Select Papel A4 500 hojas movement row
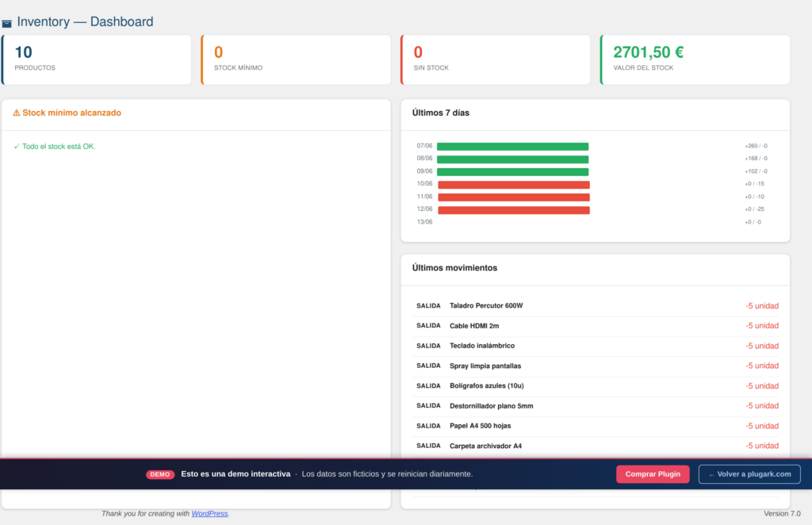 pos(597,426)
